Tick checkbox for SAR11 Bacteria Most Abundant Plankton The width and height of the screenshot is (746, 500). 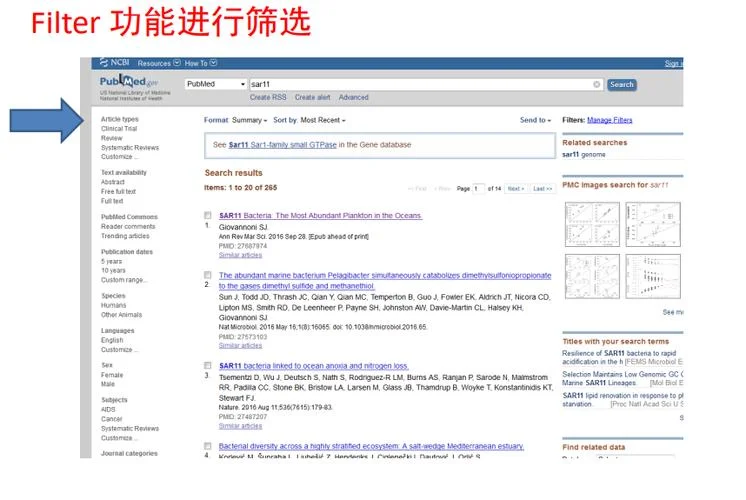point(207,216)
